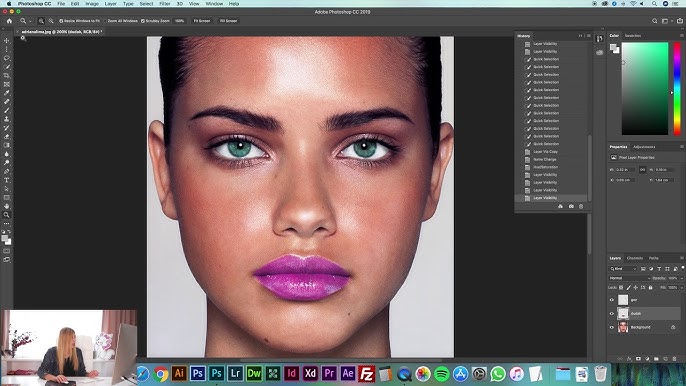Image resolution: width=686 pixels, height=386 pixels.
Task: Launch Illustrator from the Dock
Action: click(x=179, y=373)
